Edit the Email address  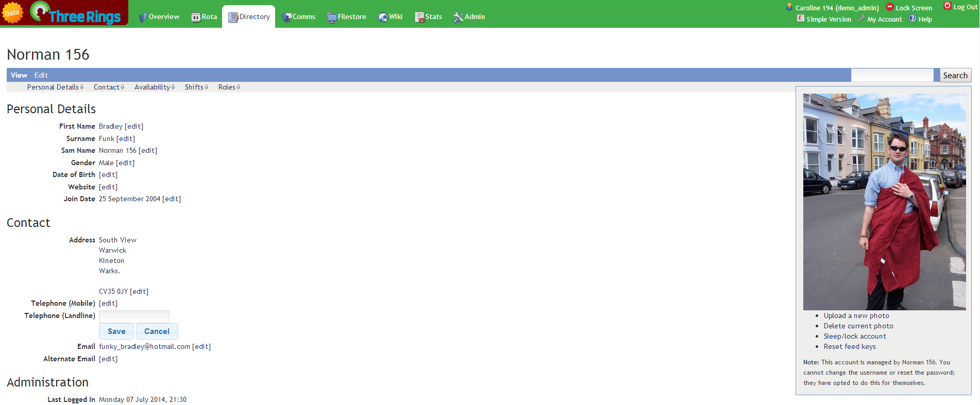[x=201, y=346]
